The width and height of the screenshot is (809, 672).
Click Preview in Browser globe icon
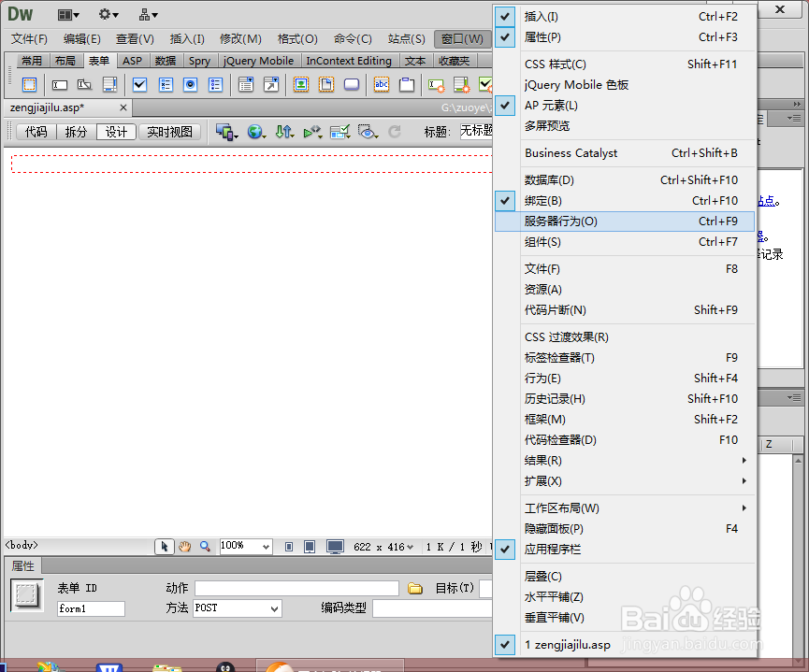pyautogui.click(x=256, y=132)
